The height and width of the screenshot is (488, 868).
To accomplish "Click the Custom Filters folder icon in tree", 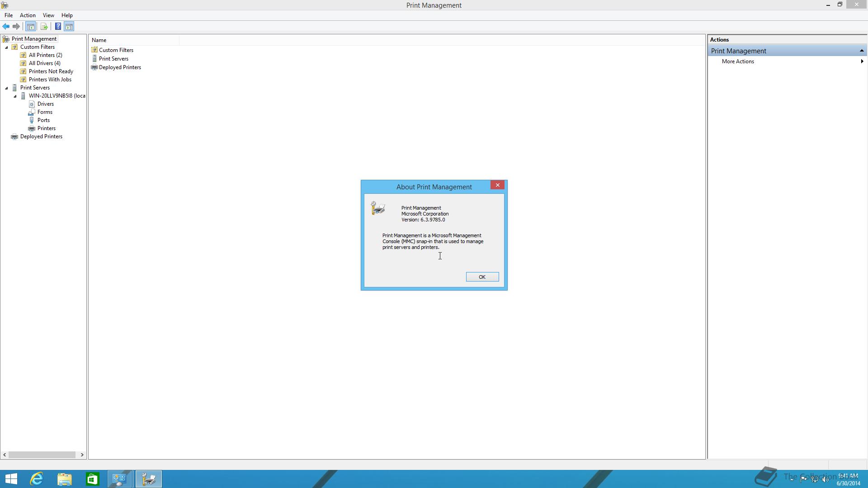I will coord(15,47).
